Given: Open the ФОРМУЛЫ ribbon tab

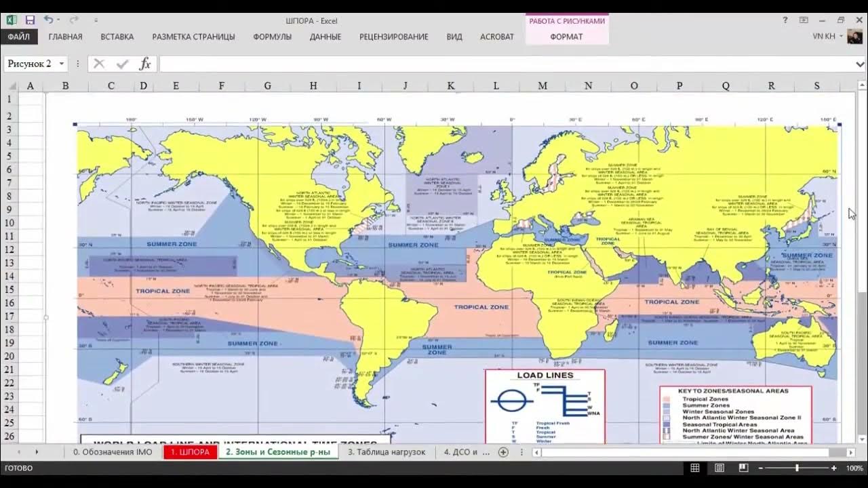Looking at the screenshot, I should tap(273, 37).
